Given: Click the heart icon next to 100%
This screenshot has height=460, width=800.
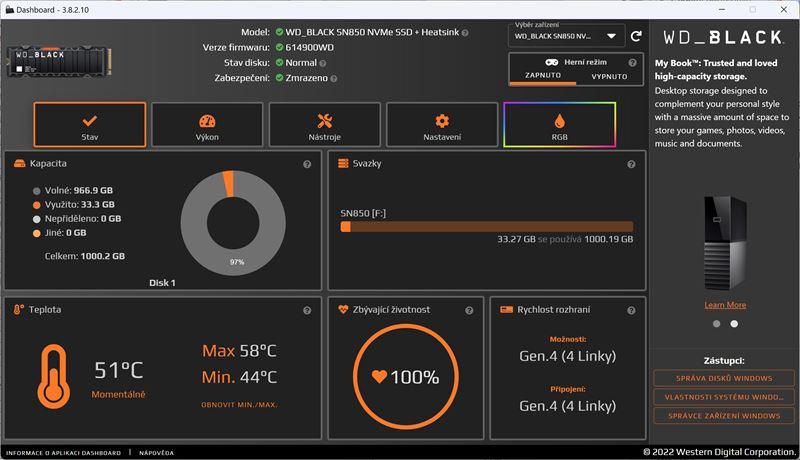Looking at the screenshot, I should pyautogui.click(x=379, y=376).
